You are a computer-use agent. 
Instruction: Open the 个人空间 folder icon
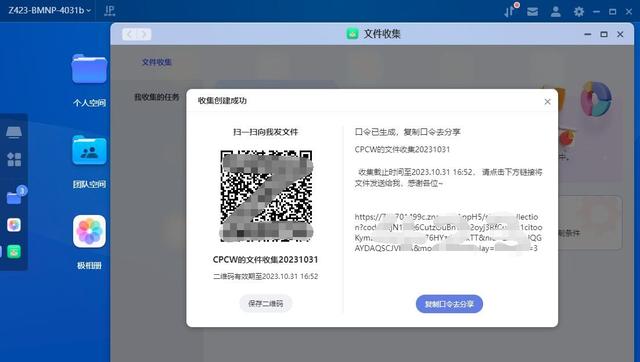(89, 69)
